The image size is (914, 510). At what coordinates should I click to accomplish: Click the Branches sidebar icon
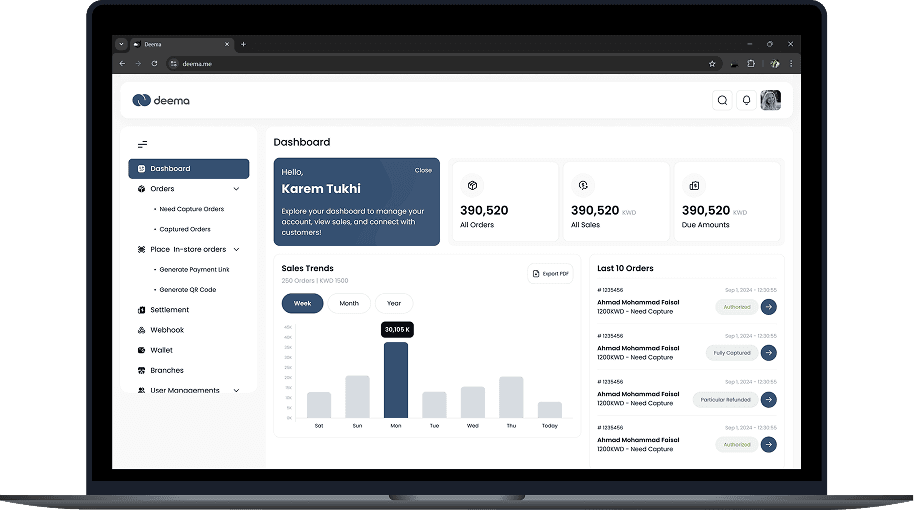(141, 370)
